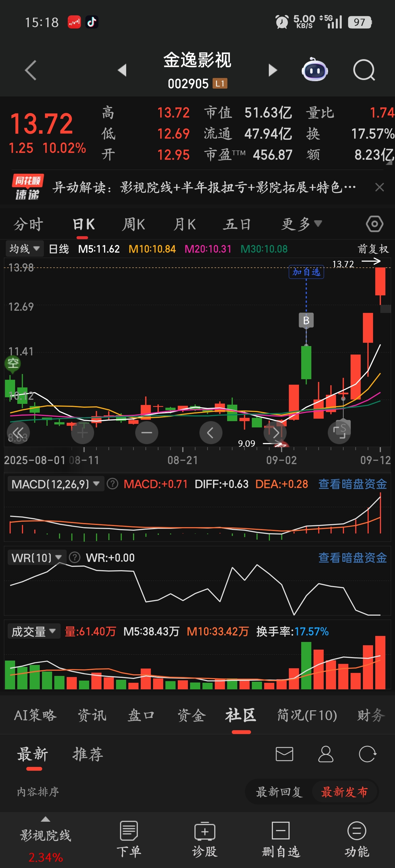Open MACD(12,26,9) indicator dropdown
This screenshot has height=868, width=395.
(x=56, y=484)
